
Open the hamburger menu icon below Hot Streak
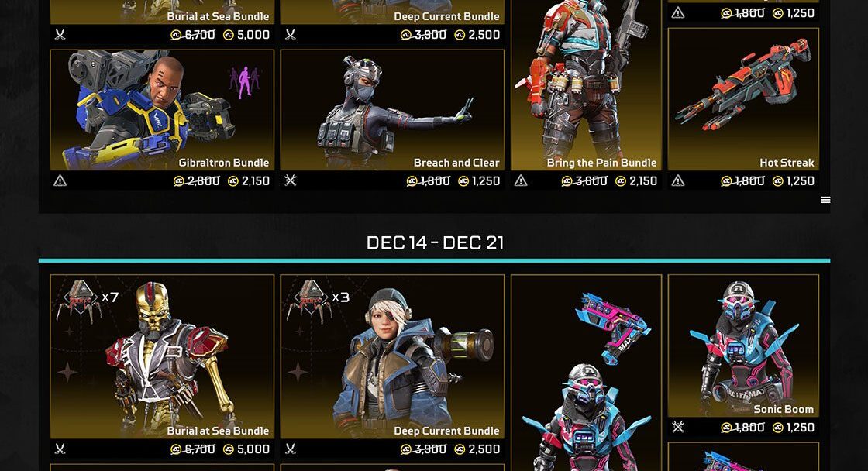pyautogui.click(x=825, y=200)
